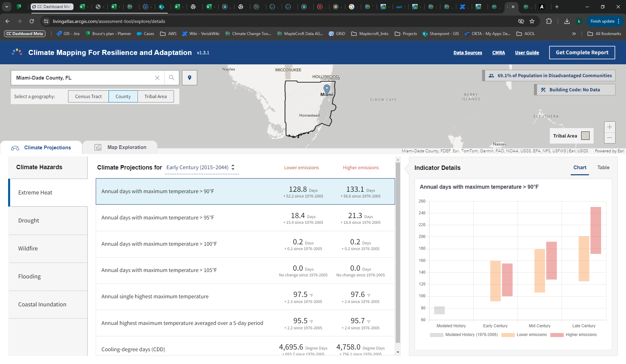Click the Get Complete Report button
This screenshot has width=626, height=364.
tap(582, 52)
